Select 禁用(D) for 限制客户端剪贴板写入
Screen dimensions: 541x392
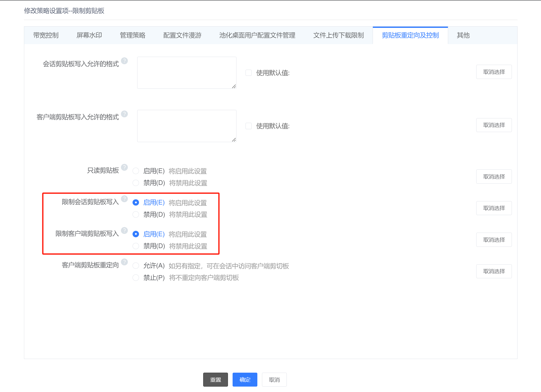click(x=136, y=246)
